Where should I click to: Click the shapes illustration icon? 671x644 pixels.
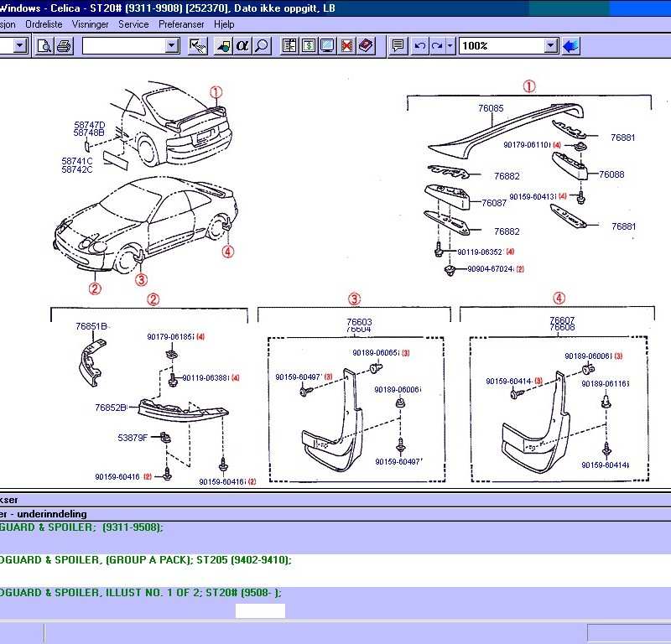point(223,46)
